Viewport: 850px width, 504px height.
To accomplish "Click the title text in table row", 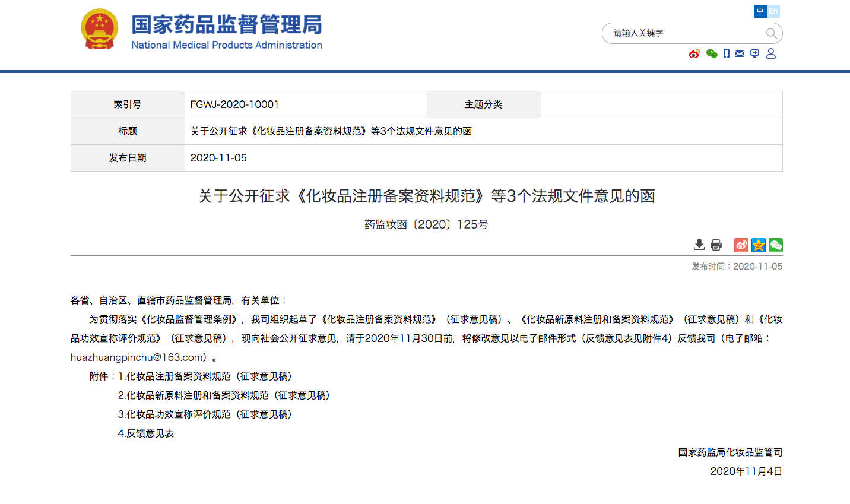I will tap(331, 131).
